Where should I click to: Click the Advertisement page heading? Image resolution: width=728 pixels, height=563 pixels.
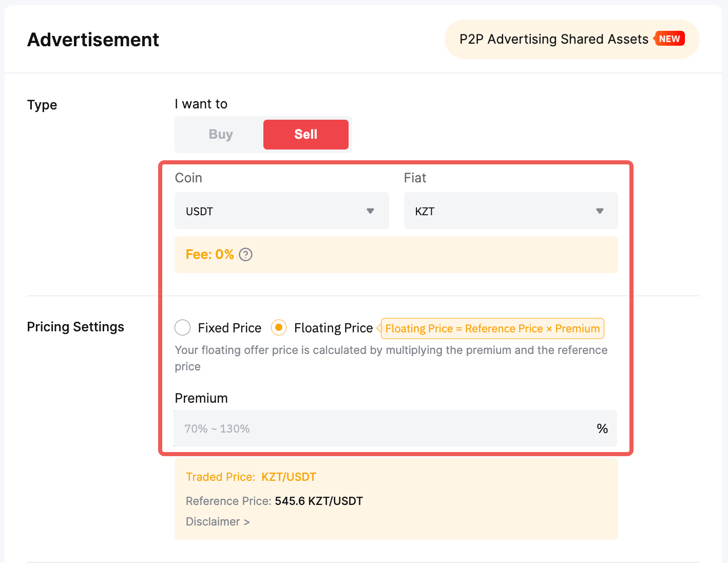click(93, 40)
